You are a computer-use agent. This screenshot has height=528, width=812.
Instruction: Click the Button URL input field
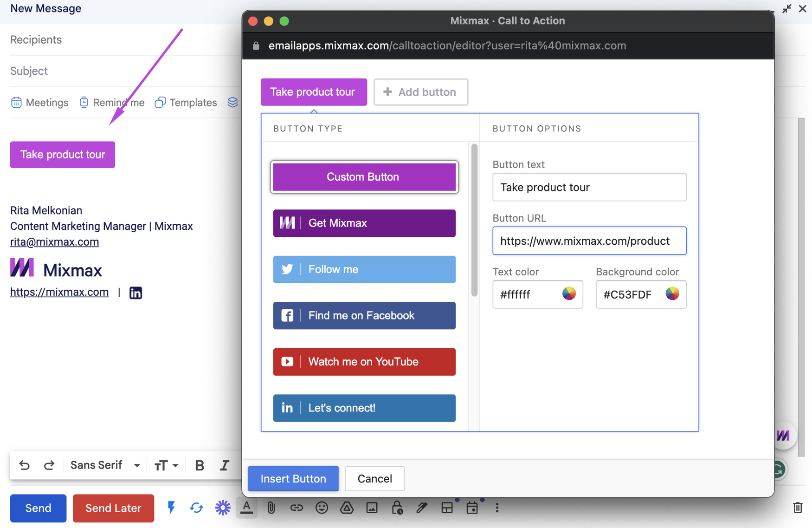click(x=589, y=241)
